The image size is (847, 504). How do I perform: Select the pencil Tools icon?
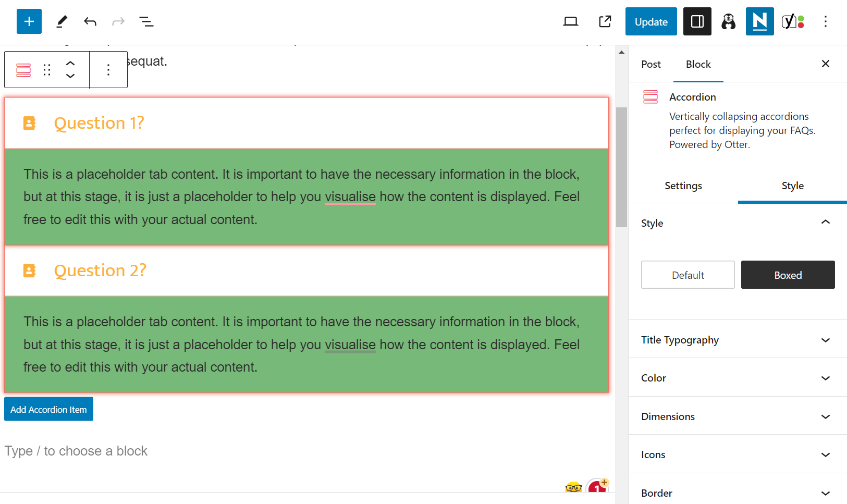[62, 21]
